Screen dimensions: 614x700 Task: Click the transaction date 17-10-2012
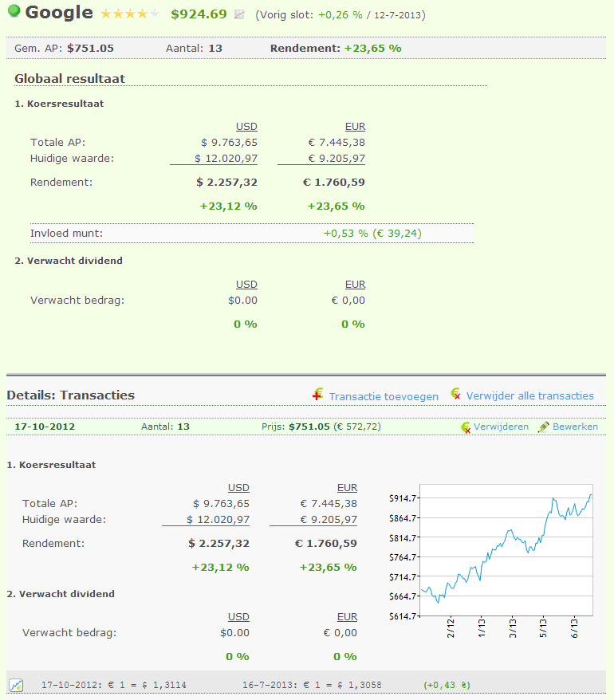45,427
